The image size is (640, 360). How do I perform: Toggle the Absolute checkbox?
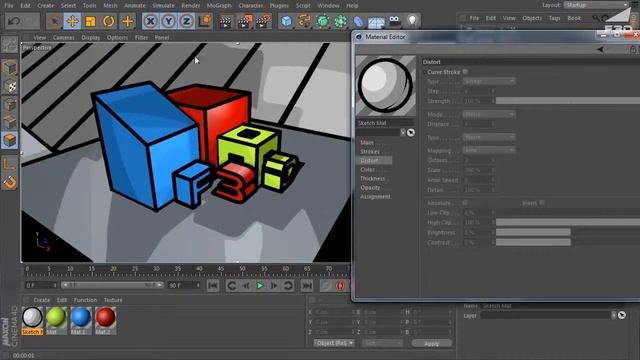tap(465, 203)
